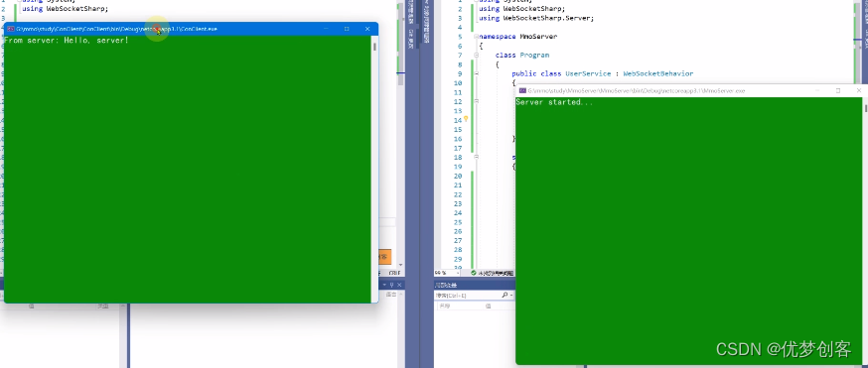Maximize the MmoServer.exe console window

tap(838, 90)
